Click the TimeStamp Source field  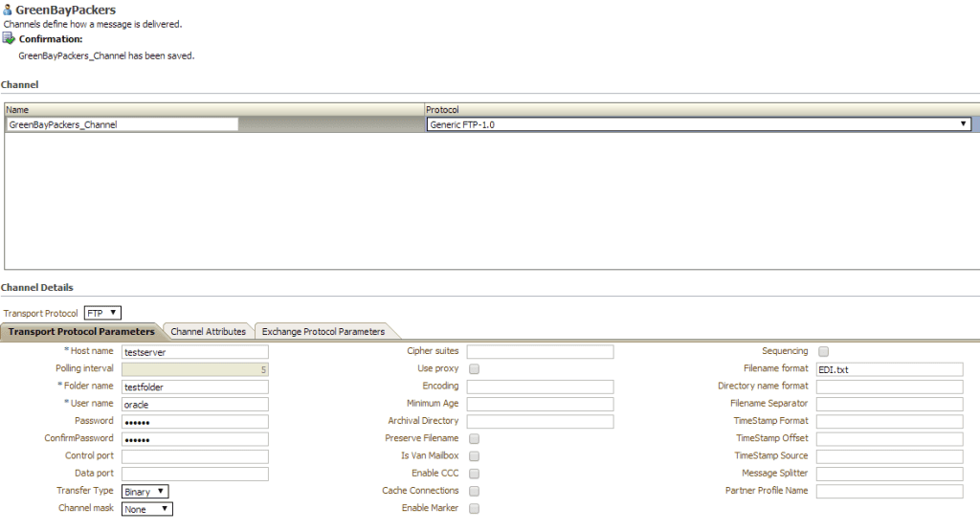(x=889, y=456)
